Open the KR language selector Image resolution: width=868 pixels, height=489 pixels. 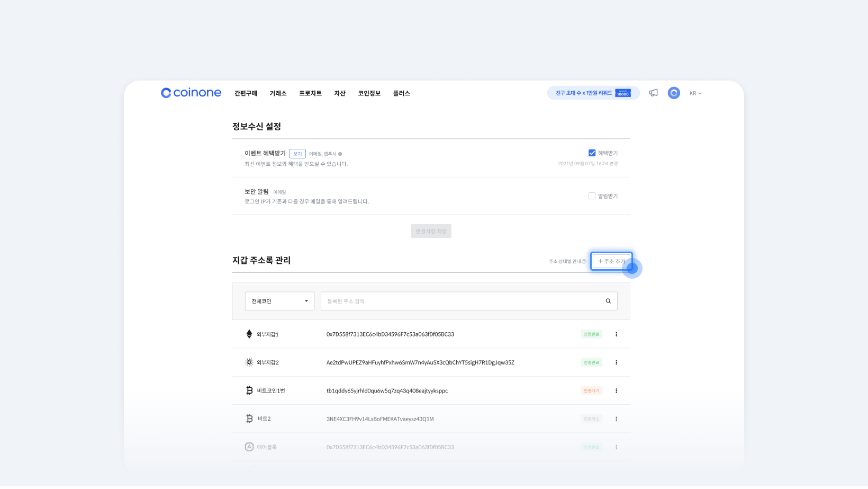click(695, 93)
